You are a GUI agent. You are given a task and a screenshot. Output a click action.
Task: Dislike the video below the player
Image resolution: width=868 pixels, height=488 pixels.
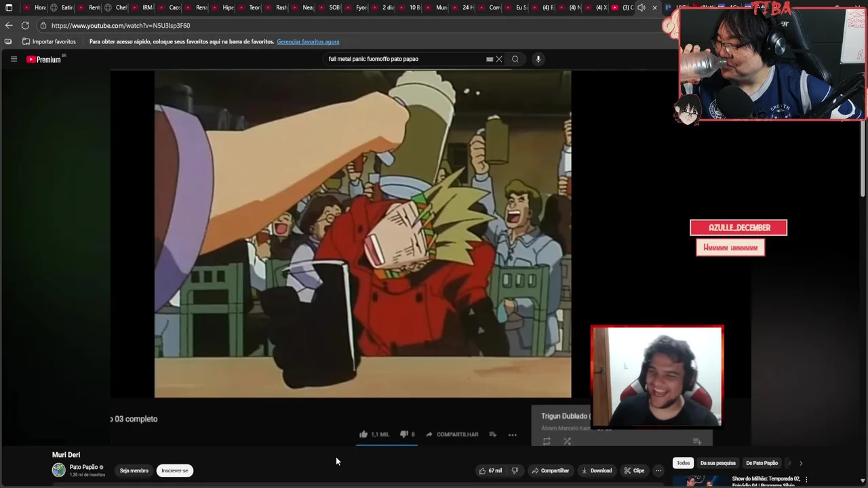(x=515, y=470)
